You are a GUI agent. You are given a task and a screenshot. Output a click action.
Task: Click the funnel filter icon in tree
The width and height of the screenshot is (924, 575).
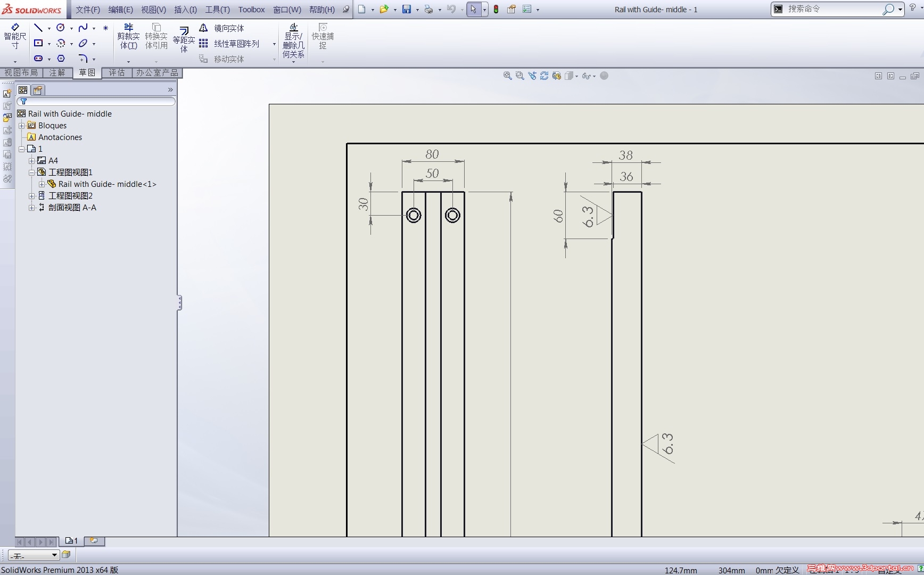click(x=23, y=101)
